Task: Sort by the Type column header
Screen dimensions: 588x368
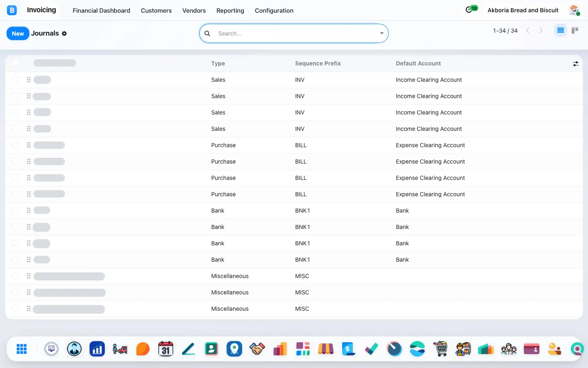Action: (x=218, y=63)
